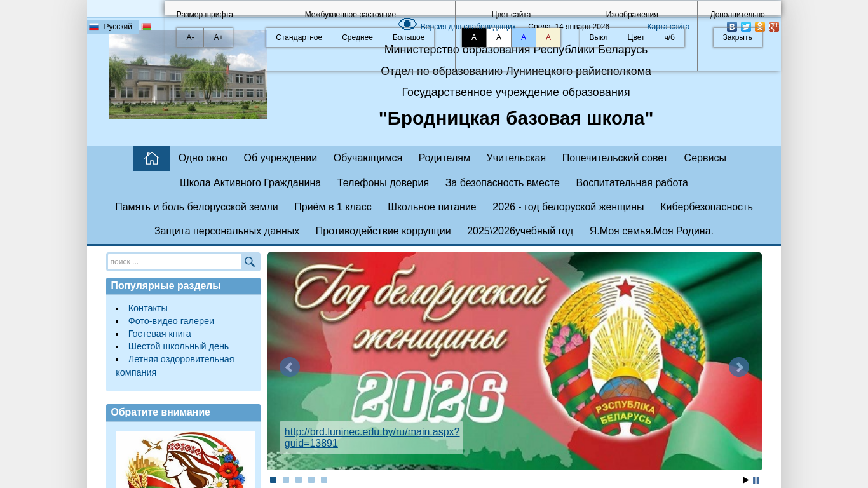Image resolution: width=868 pixels, height=488 pixels.
Task: Start the slideshow with the play button
Action: coord(746,480)
